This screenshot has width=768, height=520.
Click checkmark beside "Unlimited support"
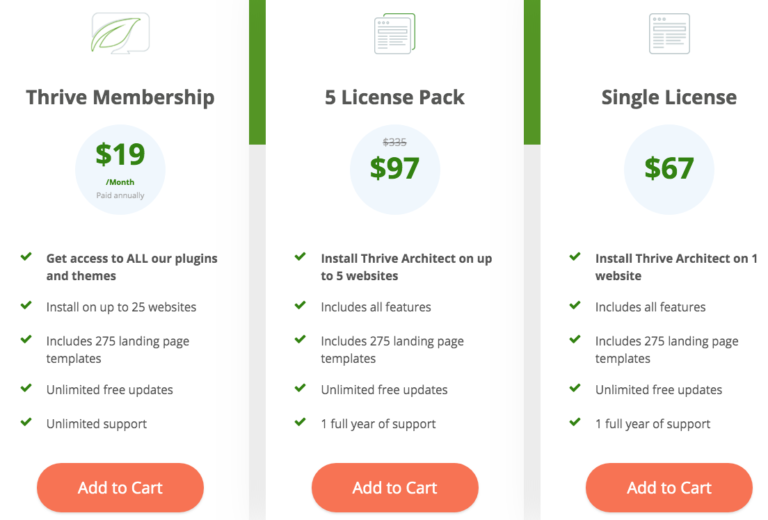coord(26,423)
